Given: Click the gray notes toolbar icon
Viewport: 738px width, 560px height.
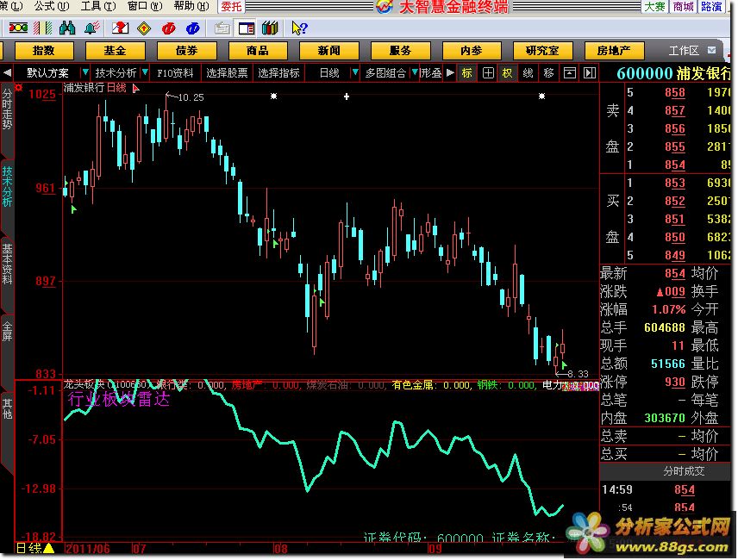Looking at the screenshot, I should pyautogui.click(x=222, y=28).
